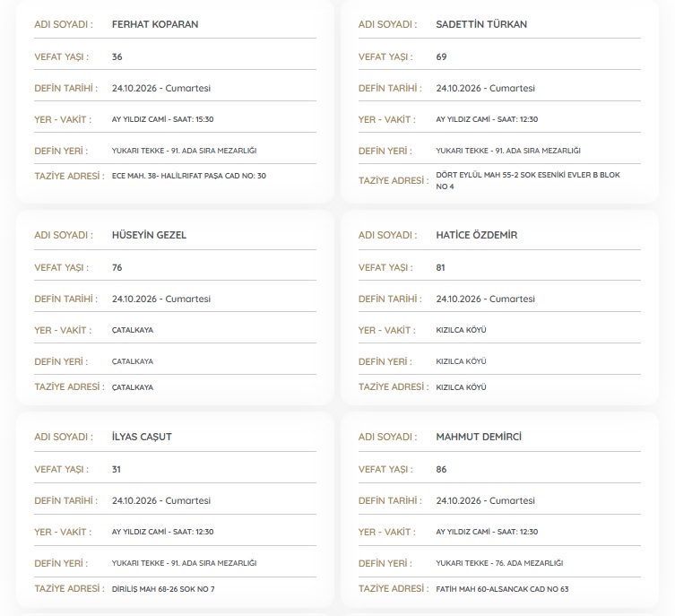Click Mahmut Demirci's 'AY YILDIZ CAMİ - SAAT: 12:30'
Image resolution: width=675 pixels, height=616 pixels.
click(x=487, y=532)
